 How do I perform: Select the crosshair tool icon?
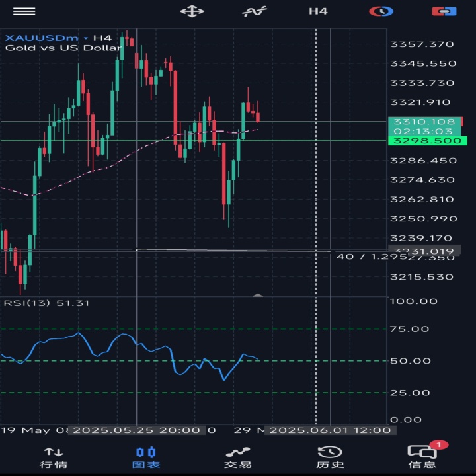click(192, 11)
